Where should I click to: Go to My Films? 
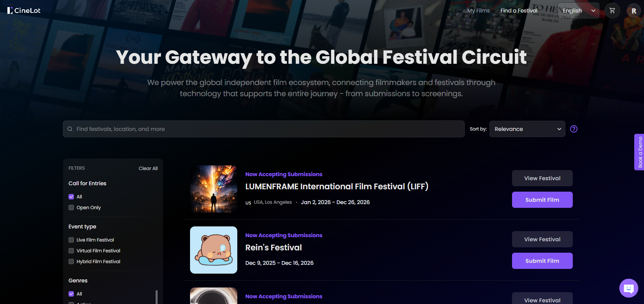[478, 10]
